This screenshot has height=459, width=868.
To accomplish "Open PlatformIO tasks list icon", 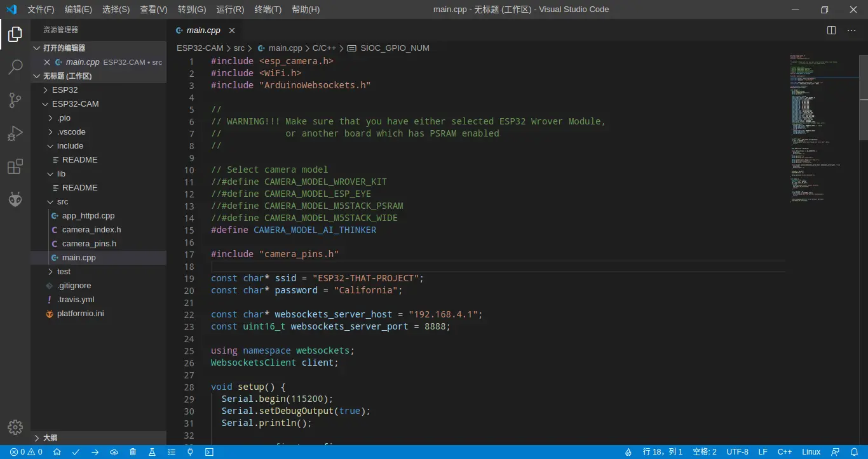I will click(171, 452).
